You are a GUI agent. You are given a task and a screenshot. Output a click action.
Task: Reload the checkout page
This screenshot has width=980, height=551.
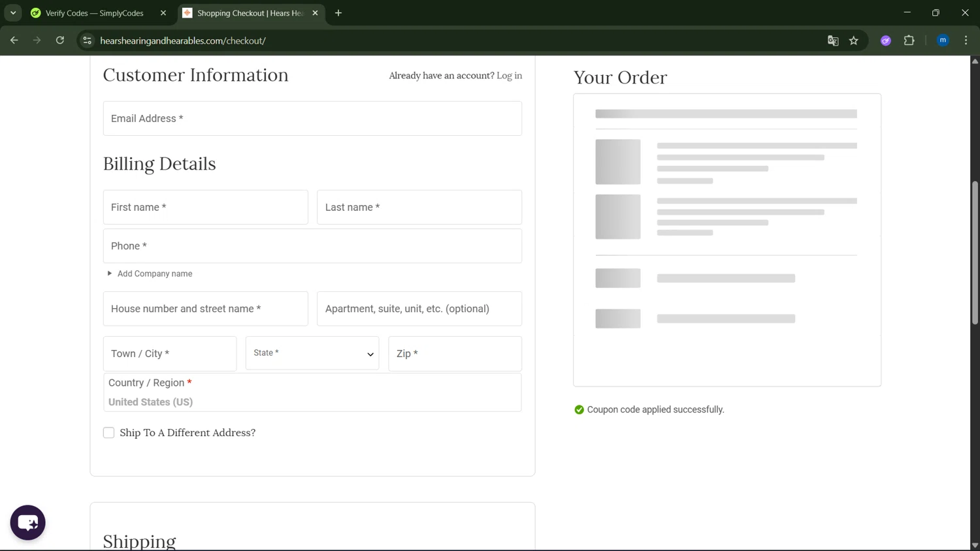click(60, 40)
